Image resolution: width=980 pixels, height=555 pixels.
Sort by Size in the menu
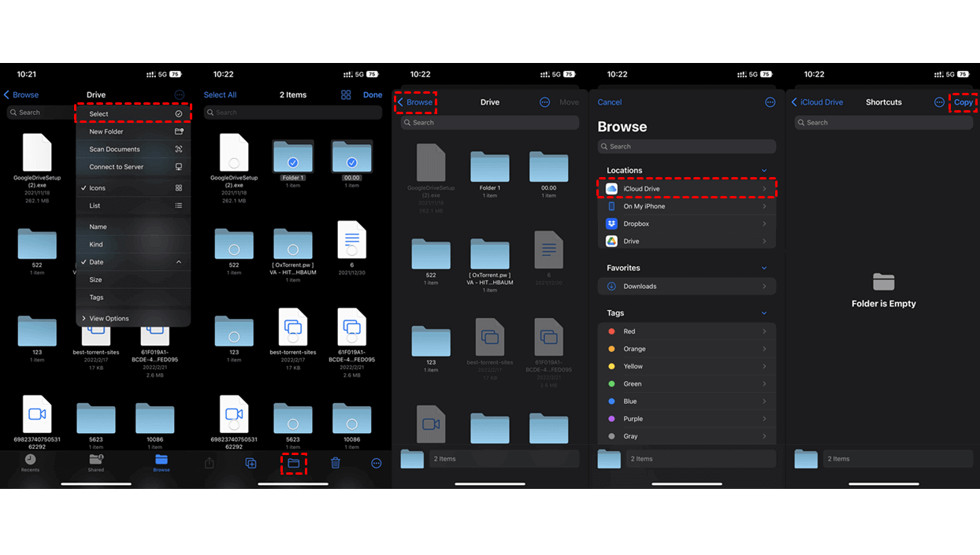pyautogui.click(x=133, y=279)
